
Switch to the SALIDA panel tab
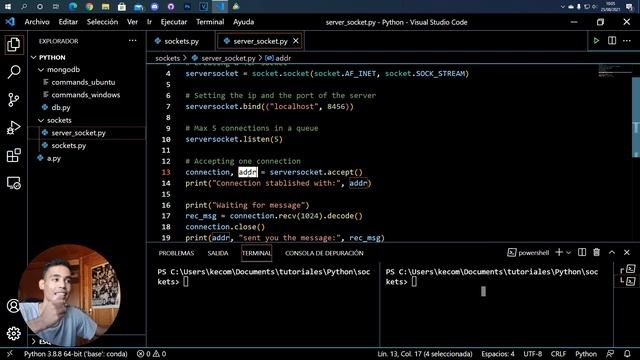point(218,253)
